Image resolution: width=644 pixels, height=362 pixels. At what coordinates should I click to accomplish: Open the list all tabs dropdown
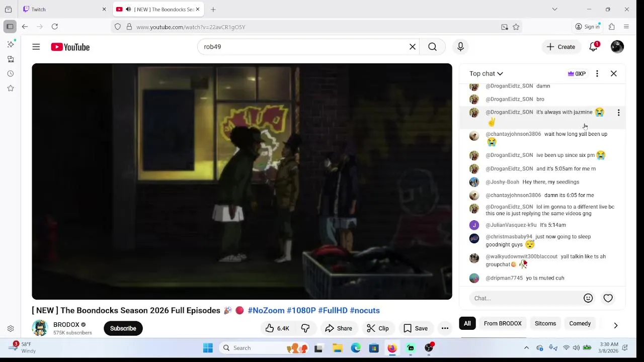(554, 9)
